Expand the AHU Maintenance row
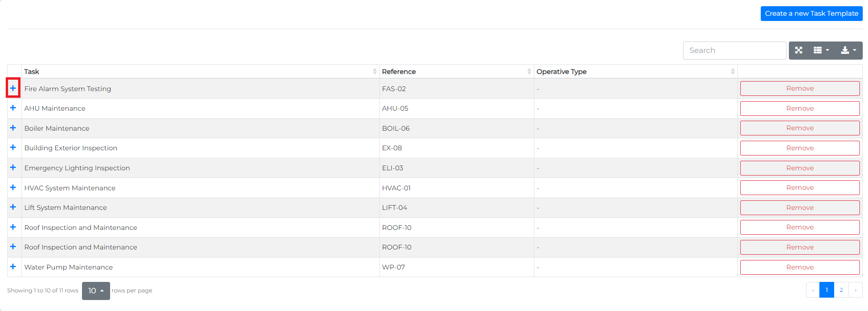868x311 pixels. click(13, 108)
